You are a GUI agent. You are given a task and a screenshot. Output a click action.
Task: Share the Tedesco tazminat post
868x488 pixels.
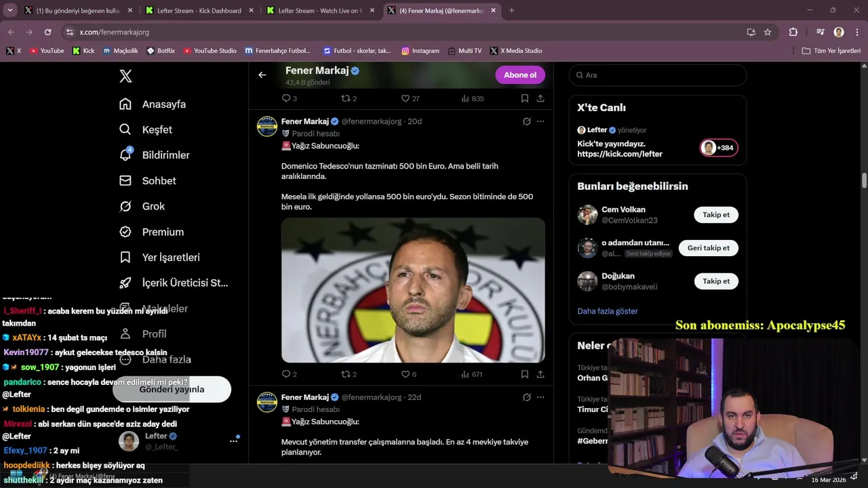tap(540, 374)
